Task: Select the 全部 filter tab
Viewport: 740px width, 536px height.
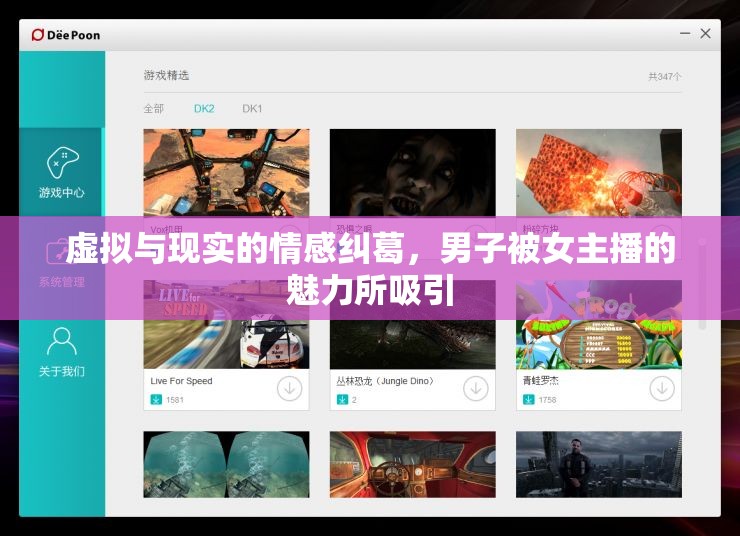Action: (154, 109)
